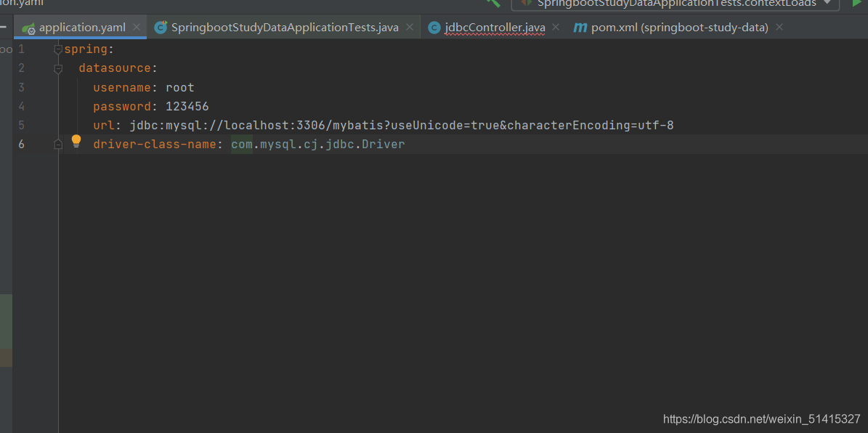Viewport: 868px width, 433px height.
Task: Close the pom.xml tab
Action: 779,27
